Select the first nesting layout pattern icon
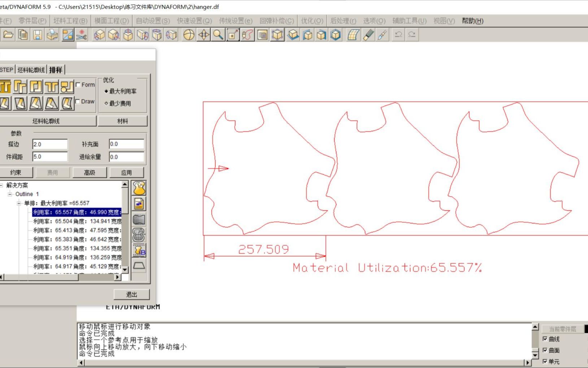The width and height of the screenshot is (588, 368). pyautogui.click(x=5, y=87)
